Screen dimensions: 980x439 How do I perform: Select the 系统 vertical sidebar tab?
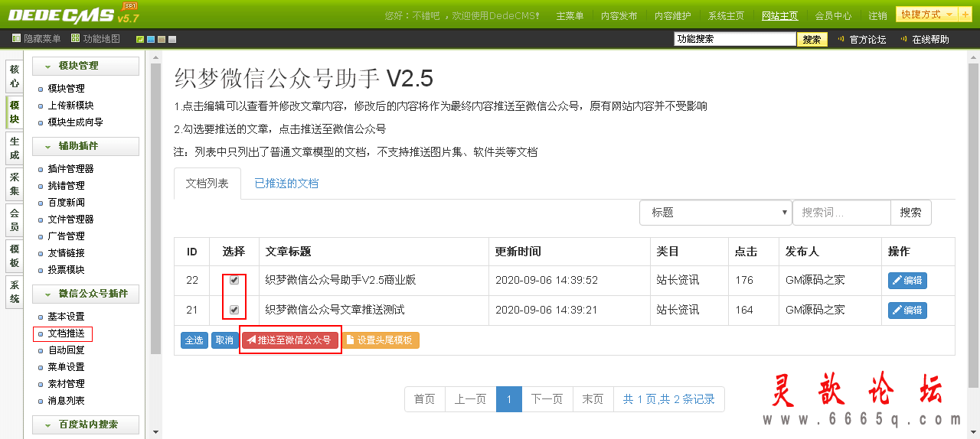[15, 291]
